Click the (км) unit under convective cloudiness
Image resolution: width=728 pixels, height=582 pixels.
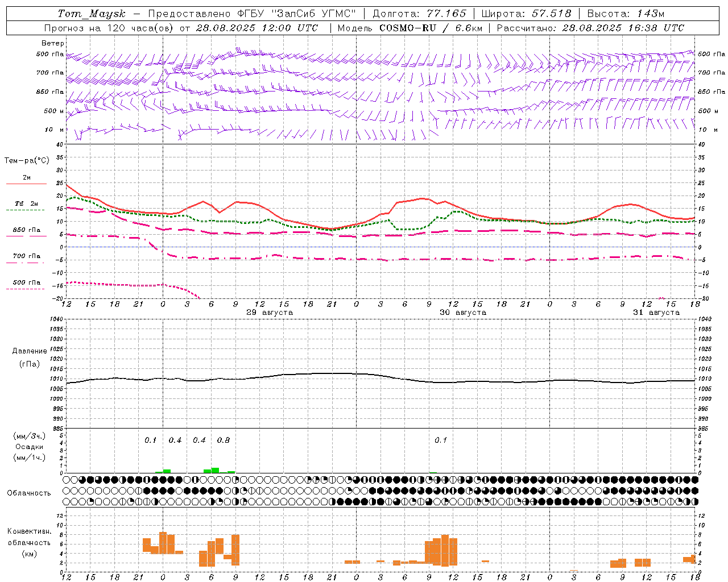(30, 554)
